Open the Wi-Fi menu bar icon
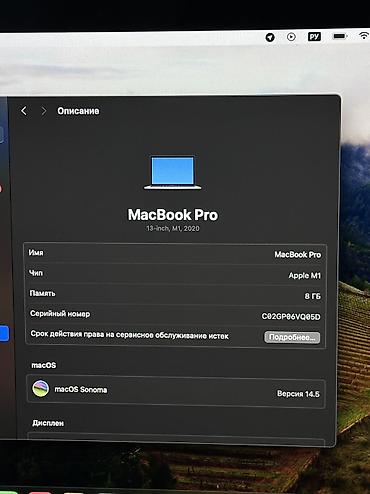This screenshot has width=370, height=494. pos(364,35)
